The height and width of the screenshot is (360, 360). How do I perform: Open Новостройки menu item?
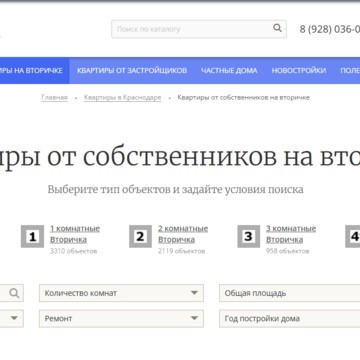click(299, 71)
